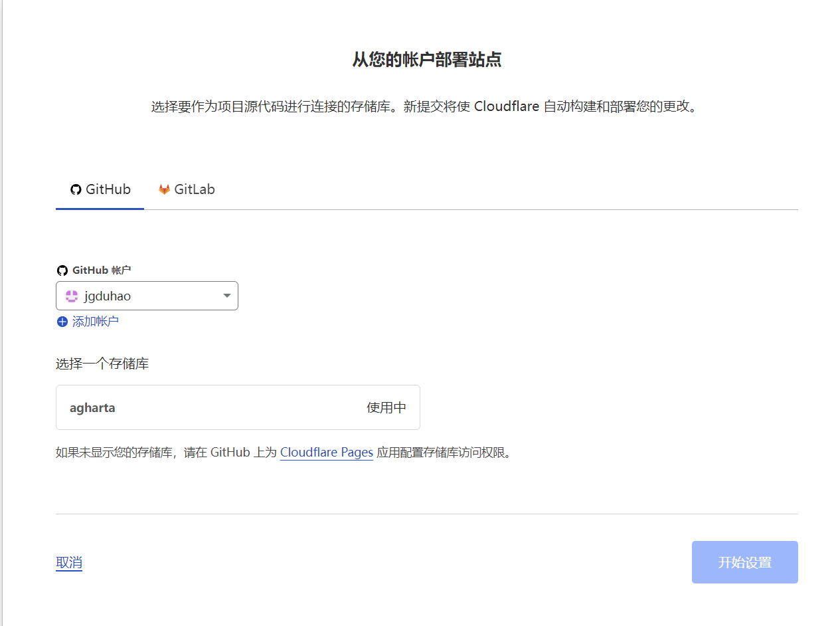This screenshot has width=840, height=626.
Task: Open the jgduhao GitHub account dropdown
Action: (146, 295)
